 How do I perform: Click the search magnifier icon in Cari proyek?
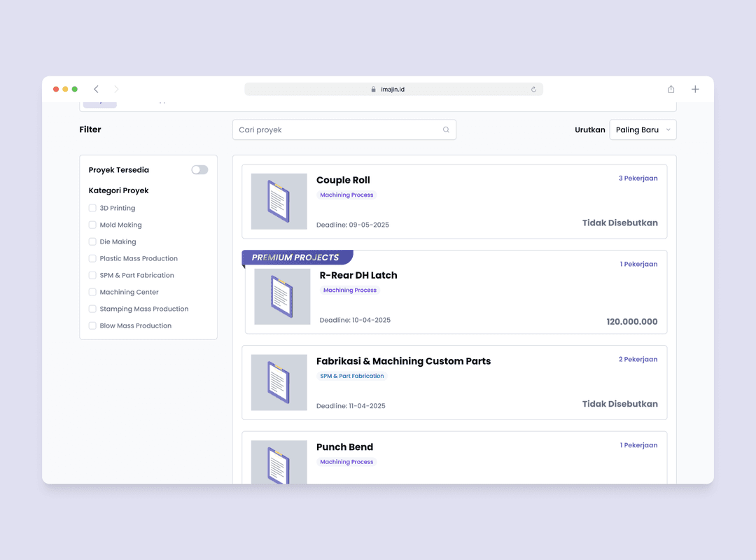tap(446, 129)
